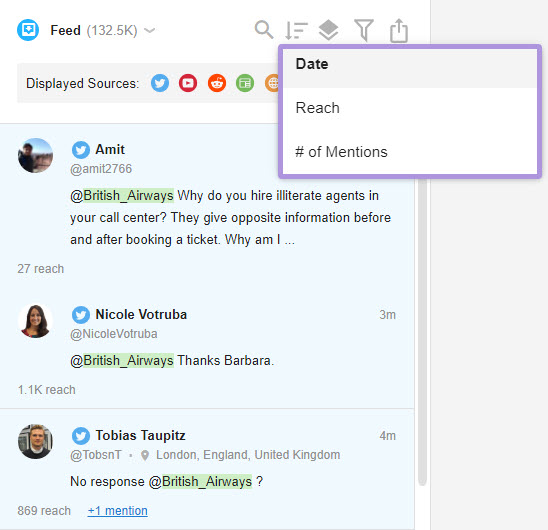Viewport: 548px width, 530px height.
Task: Click the blue Feed logo icon
Action: pyautogui.click(x=28, y=30)
